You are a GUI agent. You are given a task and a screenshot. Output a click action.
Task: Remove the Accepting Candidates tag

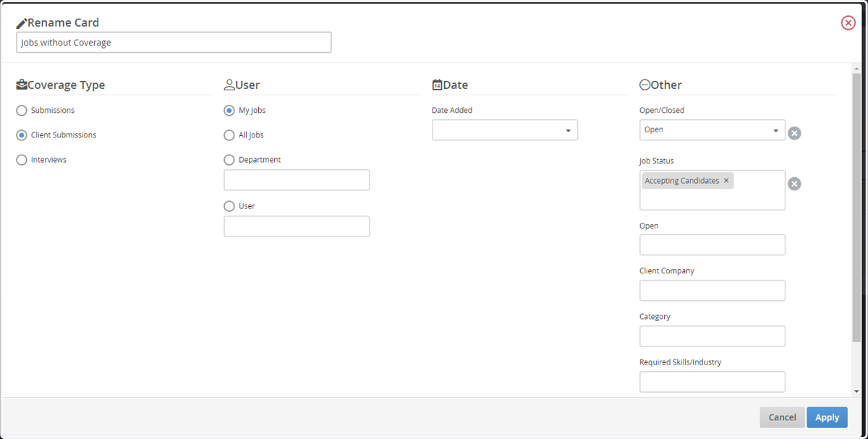coord(726,181)
